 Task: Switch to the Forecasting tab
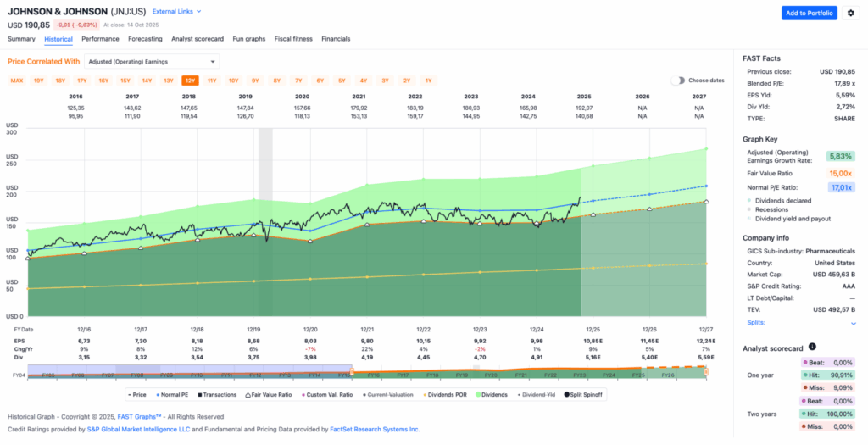[145, 39]
